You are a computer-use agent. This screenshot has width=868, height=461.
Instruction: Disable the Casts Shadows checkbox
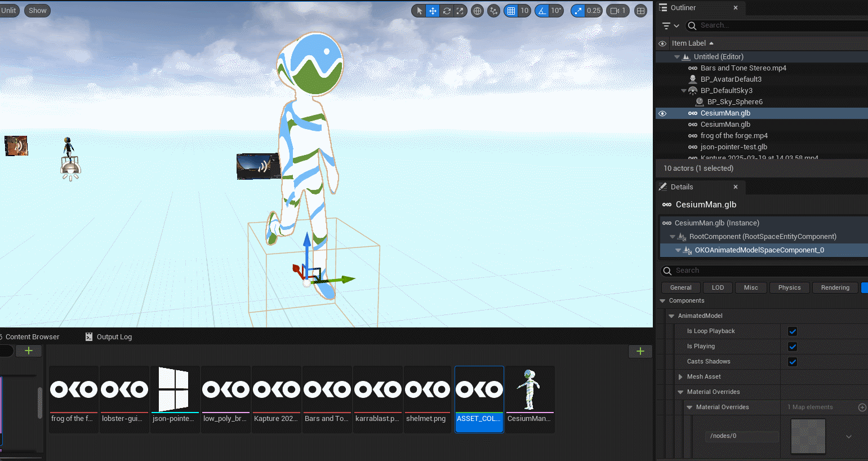point(793,362)
